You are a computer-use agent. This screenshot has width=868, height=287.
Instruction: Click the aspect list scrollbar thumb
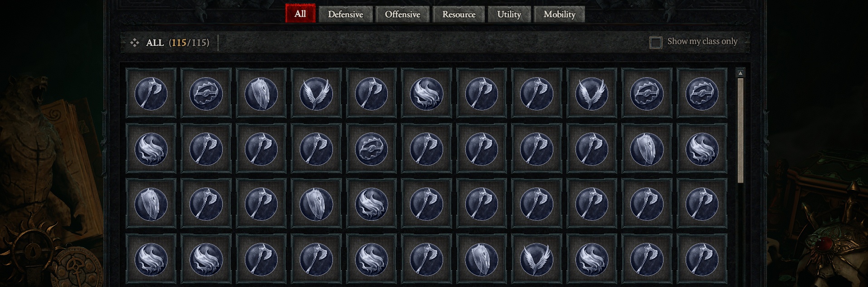click(x=741, y=130)
